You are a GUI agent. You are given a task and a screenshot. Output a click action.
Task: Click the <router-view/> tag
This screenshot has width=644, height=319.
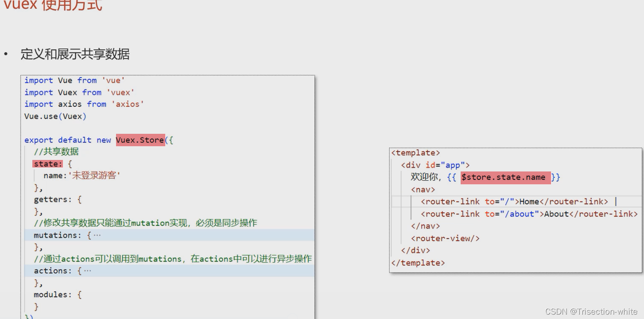pyautogui.click(x=445, y=238)
